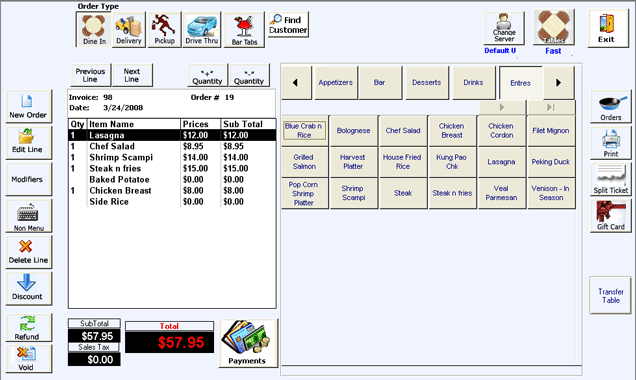
Task: Open Change Server option
Action: [504, 28]
